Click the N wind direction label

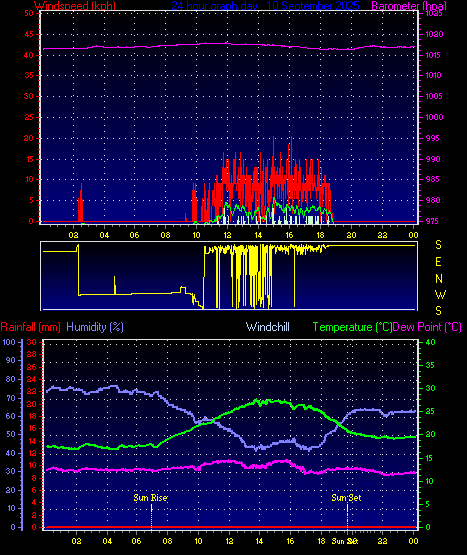tap(439, 279)
